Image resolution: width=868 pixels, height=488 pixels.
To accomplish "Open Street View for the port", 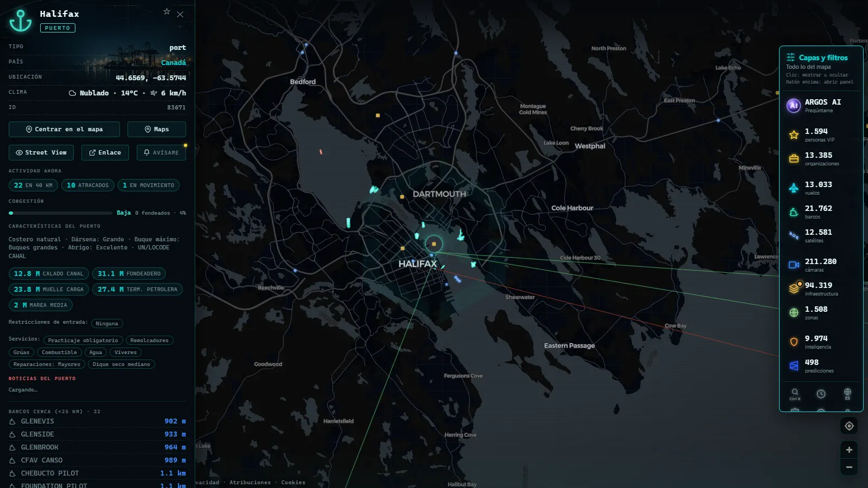I will 41,152.
